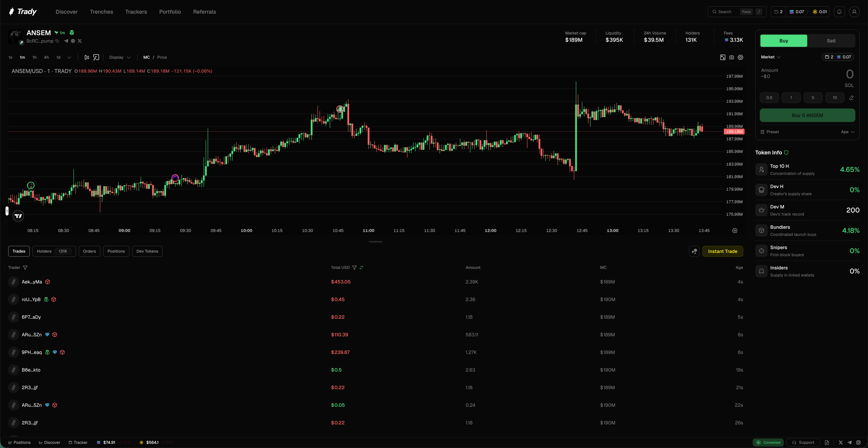Image resolution: width=868 pixels, height=448 pixels.
Task: Expand more timeframes chevron
Action: (x=69, y=57)
